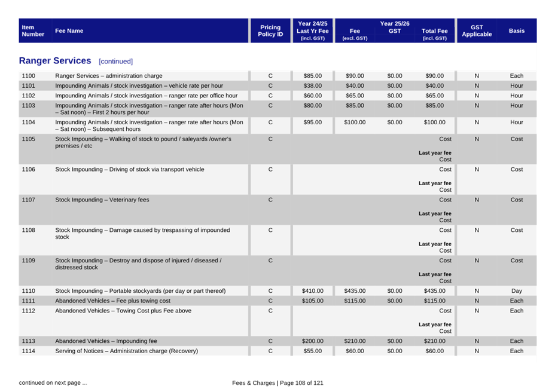555x392 pixels.
Task: Click the '[continued]' label beside Ranger Services
Action: tap(116, 62)
